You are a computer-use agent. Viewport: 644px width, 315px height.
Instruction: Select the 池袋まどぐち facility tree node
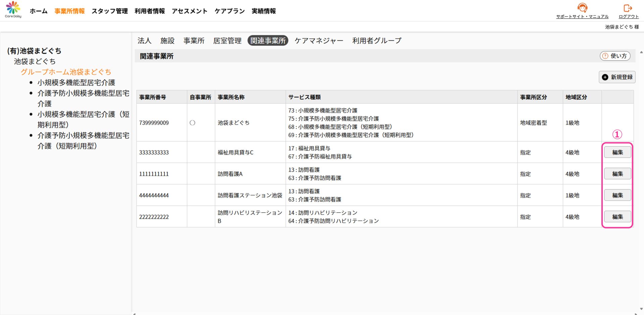(x=35, y=61)
